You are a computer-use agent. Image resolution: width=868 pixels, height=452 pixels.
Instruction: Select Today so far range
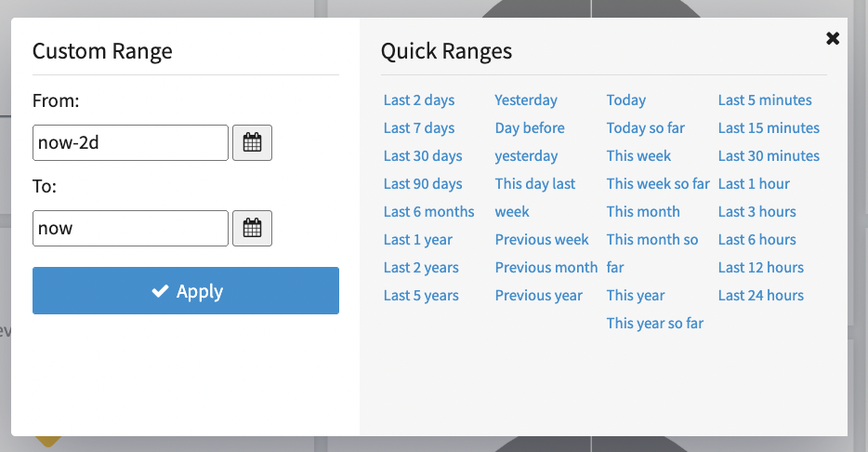click(646, 128)
